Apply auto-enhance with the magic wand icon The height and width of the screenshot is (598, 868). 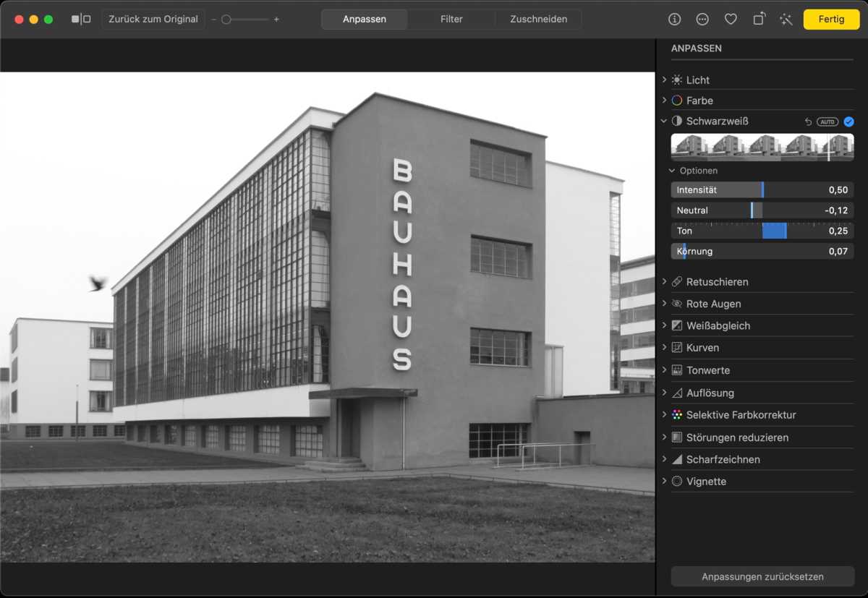786,20
